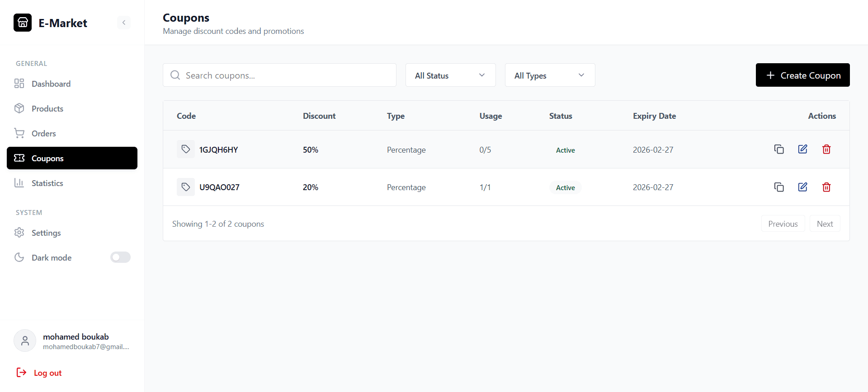
Task: Click the 50% discount value
Action: [x=311, y=149]
